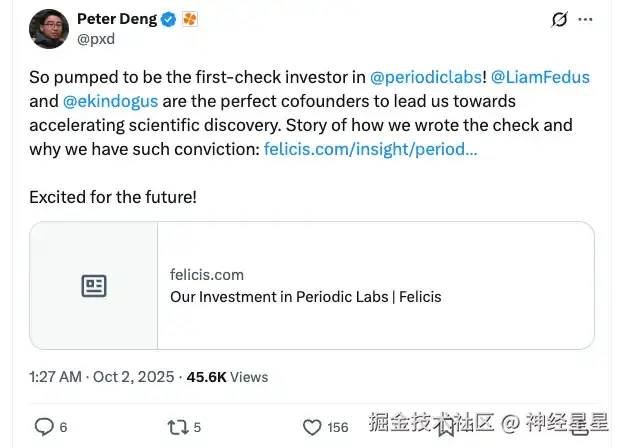The width and height of the screenshot is (624, 448).
Task: View the 45.6K Views analytics
Action: click(x=227, y=377)
